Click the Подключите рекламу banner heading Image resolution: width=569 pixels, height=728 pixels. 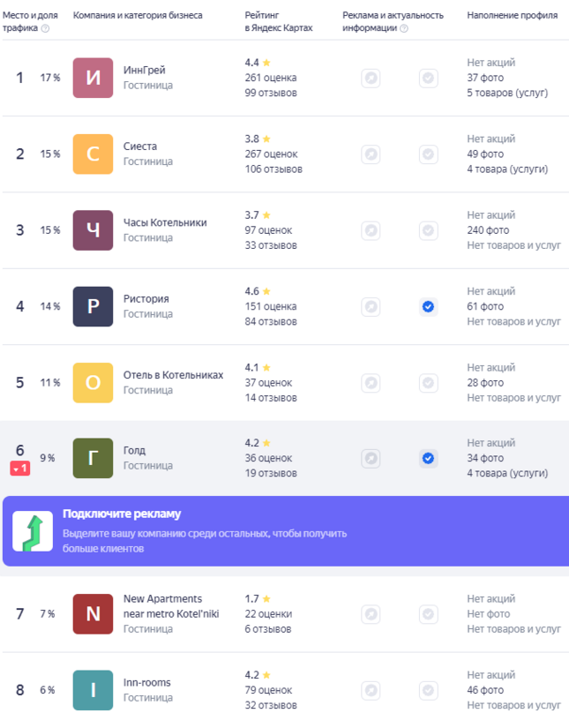coord(122,514)
